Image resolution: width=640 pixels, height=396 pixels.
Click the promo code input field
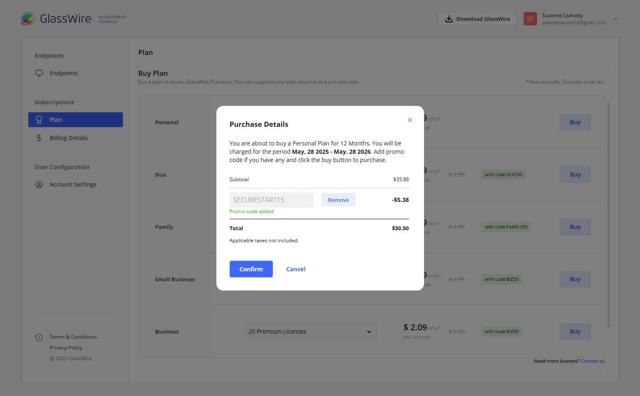[271, 200]
